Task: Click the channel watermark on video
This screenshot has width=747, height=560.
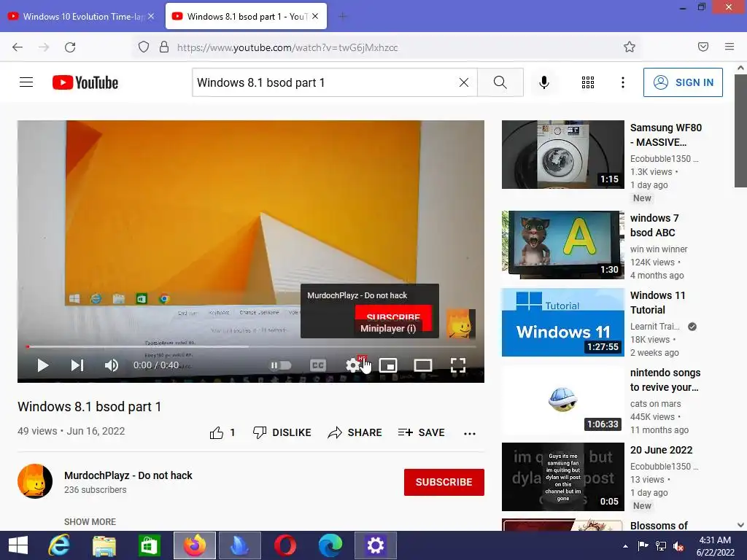Action: point(461,324)
